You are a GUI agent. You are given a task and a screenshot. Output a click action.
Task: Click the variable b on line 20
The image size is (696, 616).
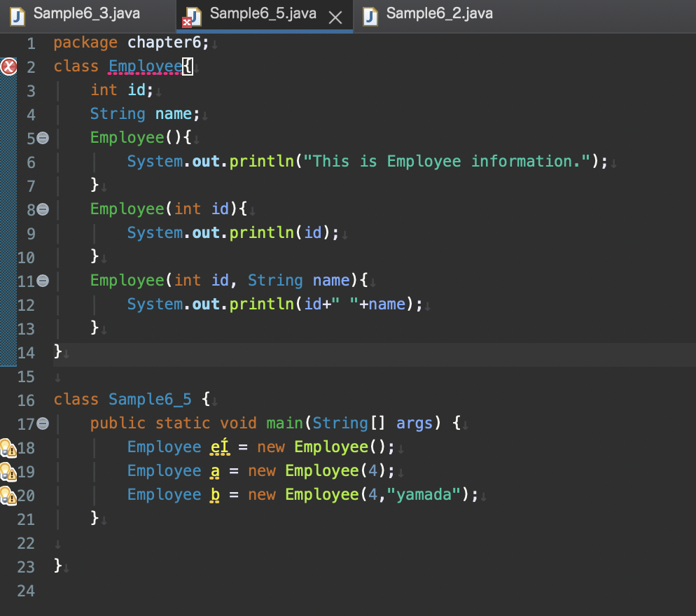point(215,495)
